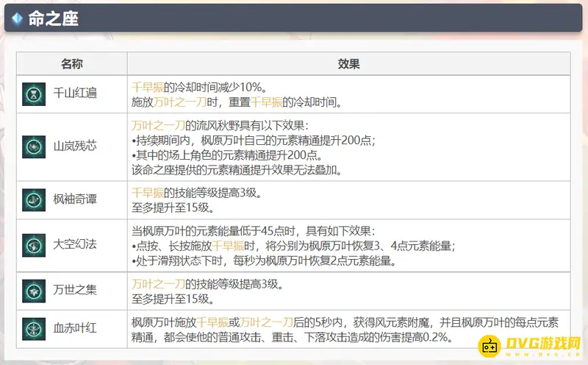Select the 血赤叶红 name text
Screen dimensions: 588x365
[x=76, y=329]
